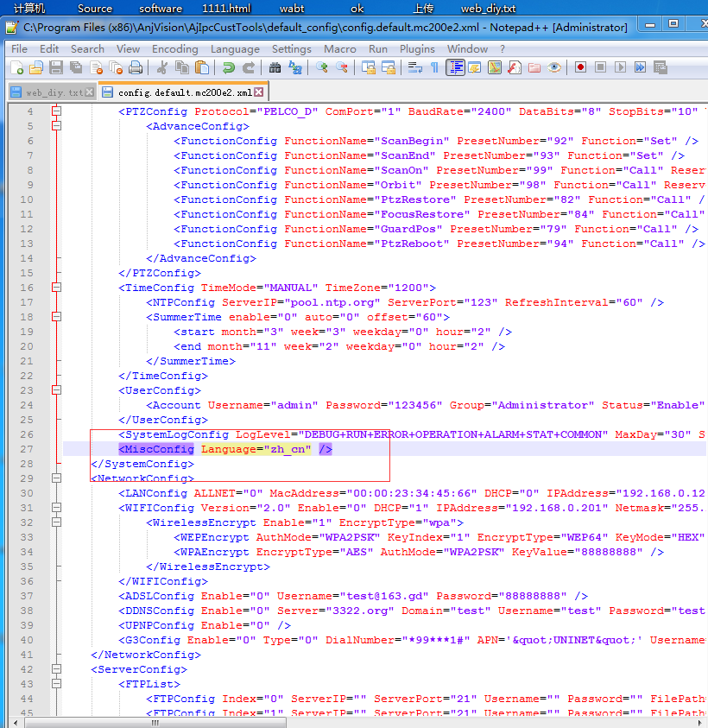The height and width of the screenshot is (728, 708).
Task: Start macro recording with red record button
Action: pyautogui.click(x=580, y=67)
